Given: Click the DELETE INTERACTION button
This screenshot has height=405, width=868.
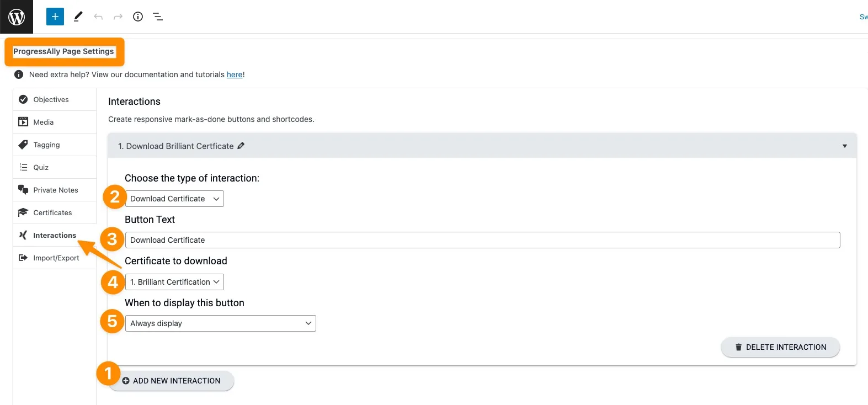Looking at the screenshot, I should tap(780, 347).
